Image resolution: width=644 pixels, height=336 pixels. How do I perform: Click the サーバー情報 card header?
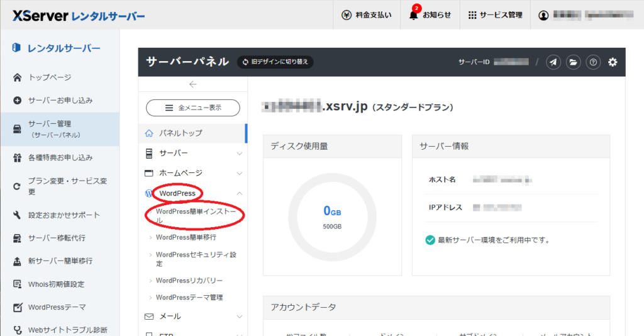(x=511, y=146)
